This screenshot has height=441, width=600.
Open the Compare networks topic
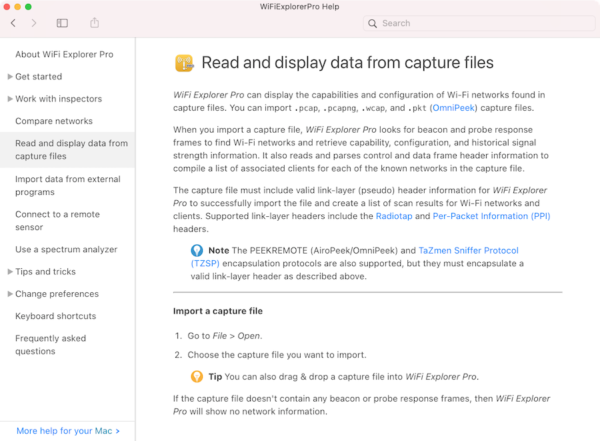(54, 121)
